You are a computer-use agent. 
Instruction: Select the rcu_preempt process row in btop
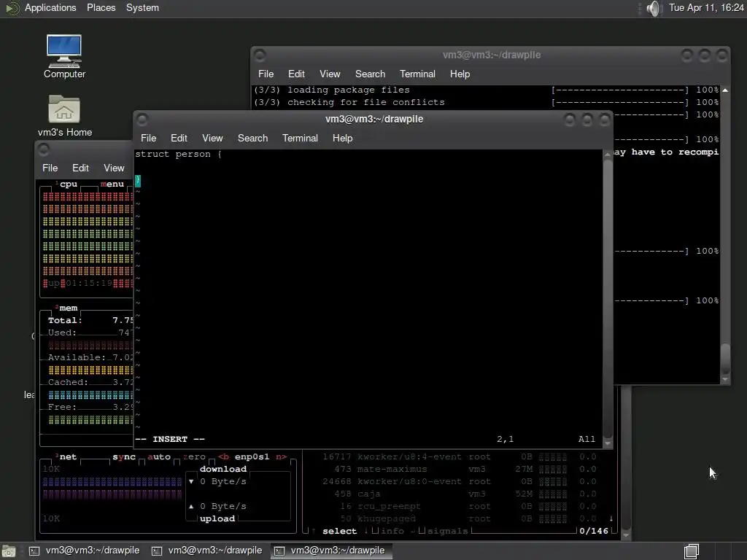click(460, 506)
